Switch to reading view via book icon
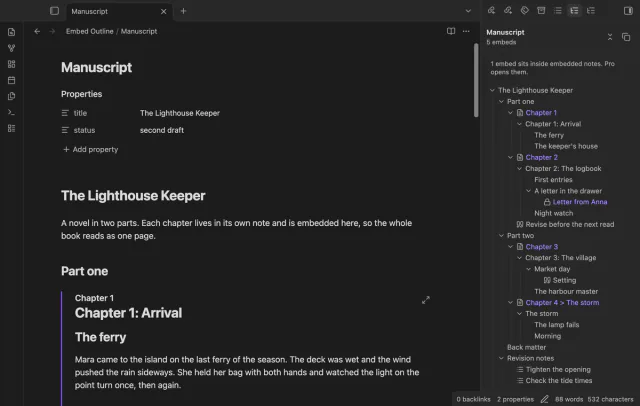640x406 pixels. (451, 31)
